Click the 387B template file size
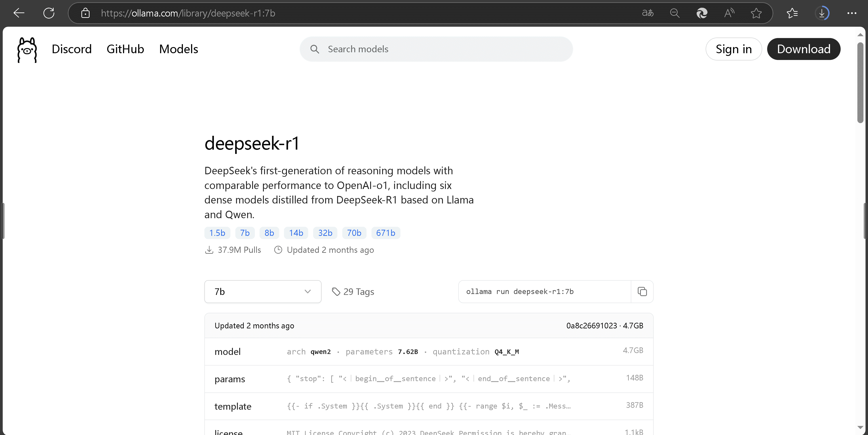Image resolution: width=868 pixels, height=435 pixels. click(x=634, y=405)
